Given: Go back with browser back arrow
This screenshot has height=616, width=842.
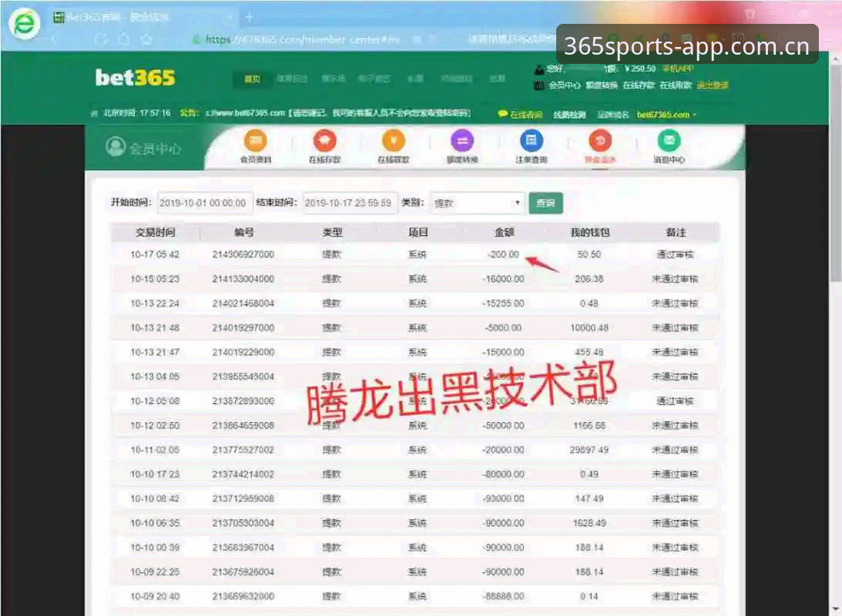Looking at the screenshot, I should tap(54, 39).
